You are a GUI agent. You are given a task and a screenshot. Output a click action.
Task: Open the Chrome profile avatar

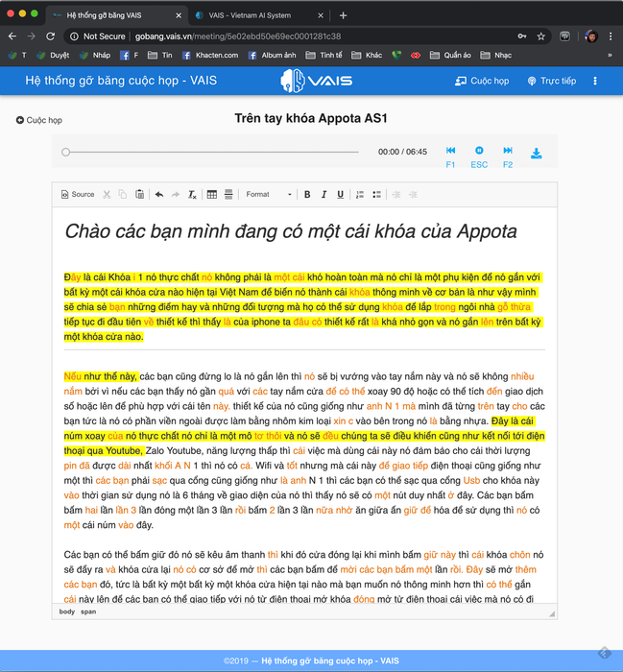(591, 36)
